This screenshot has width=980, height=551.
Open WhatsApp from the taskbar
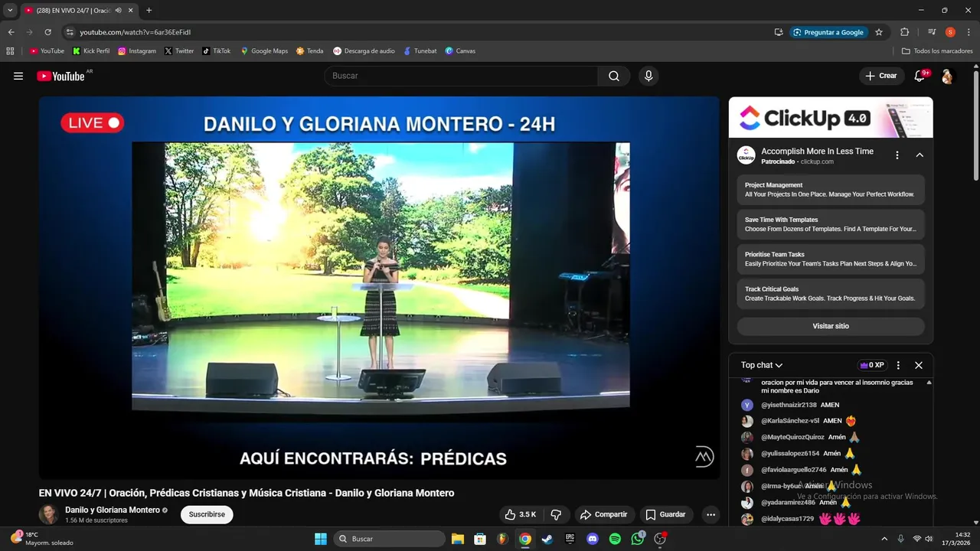(x=638, y=539)
